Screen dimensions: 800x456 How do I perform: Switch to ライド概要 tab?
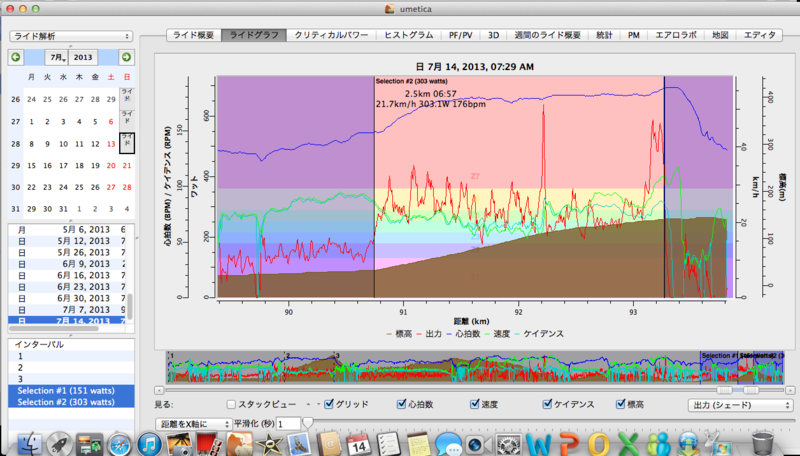coord(194,35)
